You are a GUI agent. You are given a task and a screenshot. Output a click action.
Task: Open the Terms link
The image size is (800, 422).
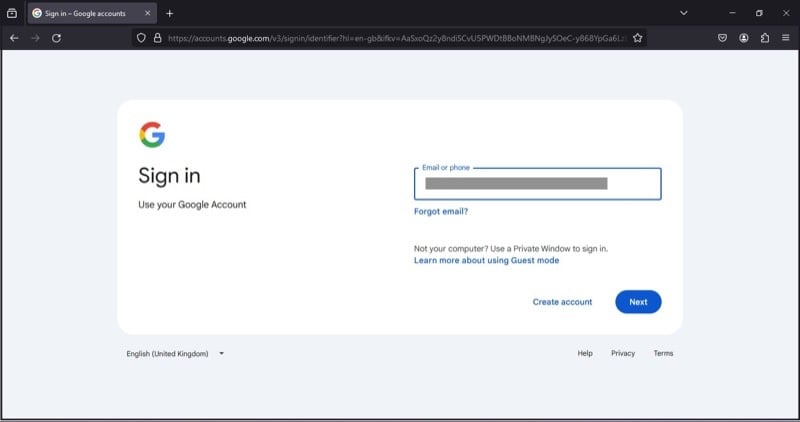pos(663,353)
